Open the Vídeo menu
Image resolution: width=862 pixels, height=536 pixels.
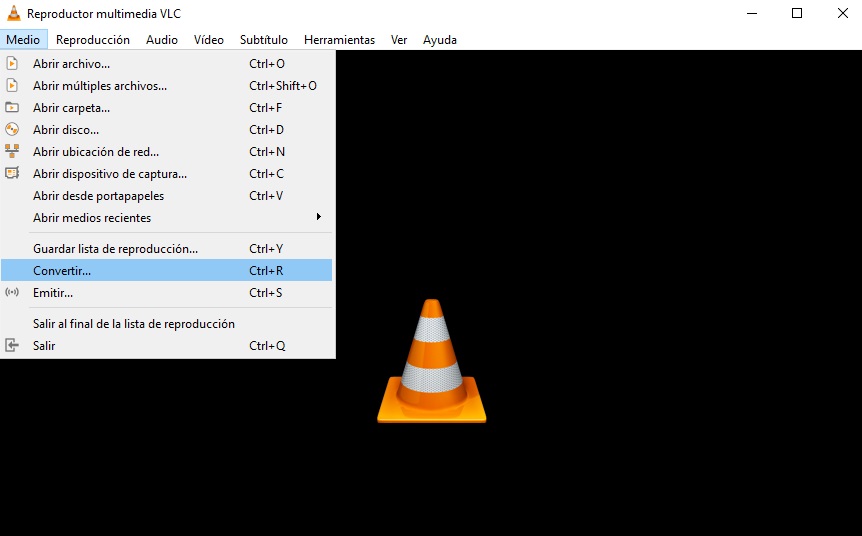click(209, 40)
